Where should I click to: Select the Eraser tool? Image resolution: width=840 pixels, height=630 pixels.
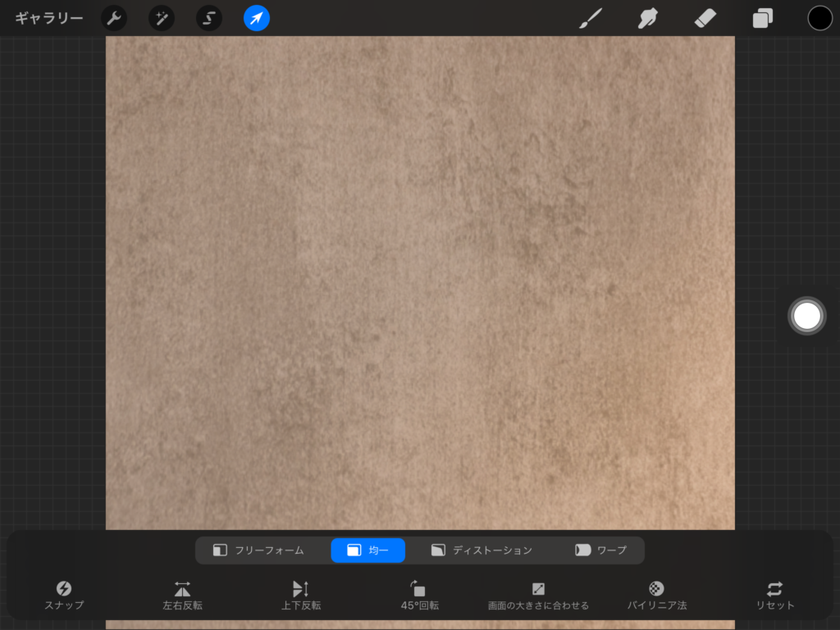[x=705, y=18]
